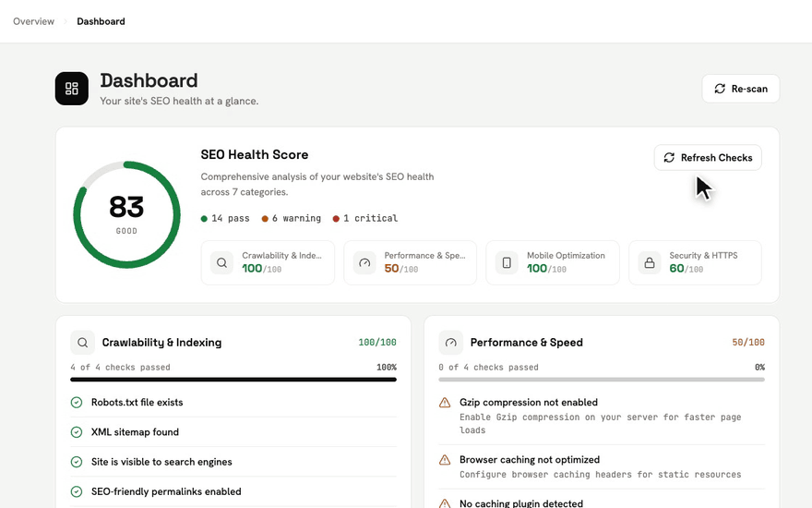
Task: Click the refresh icon in Refresh Checks
Action: (669, 158)
